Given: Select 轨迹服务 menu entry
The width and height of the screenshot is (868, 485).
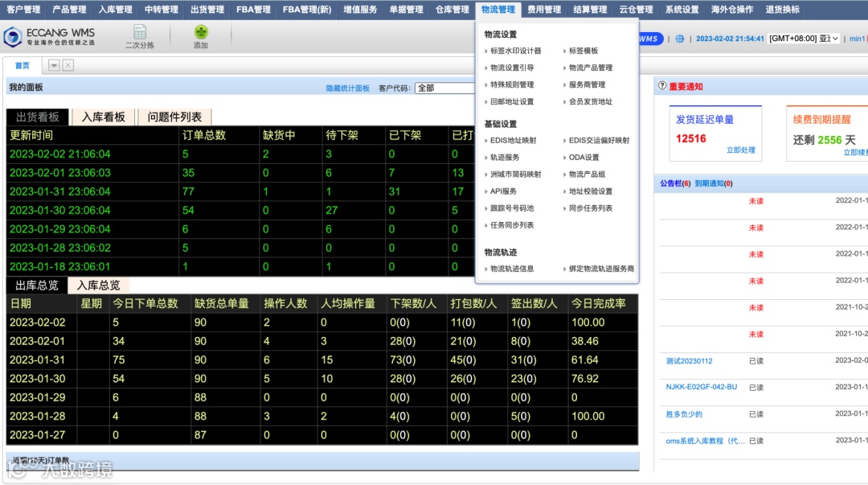Looking at the screenshot, I should (x=505, y=158).
